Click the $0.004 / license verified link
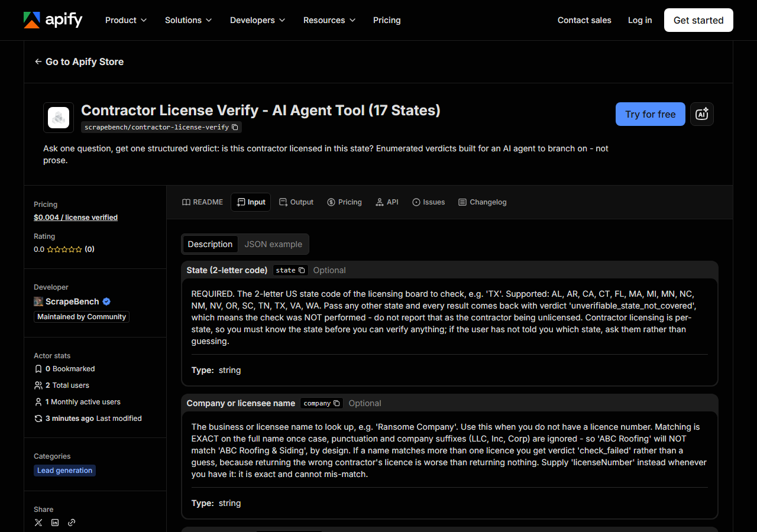Viewport: 757px width, 532px height. (76, 218)
